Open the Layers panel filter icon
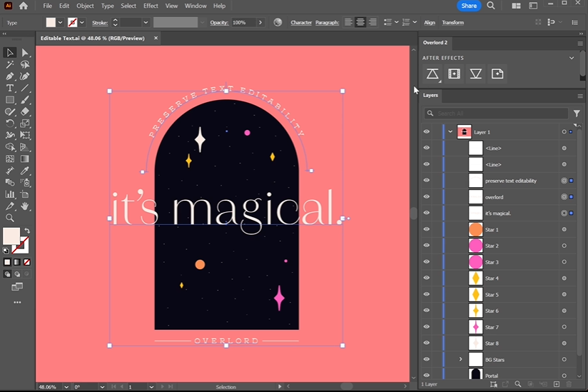The width and height of the screenshot is (588, 392). (577, 114)
